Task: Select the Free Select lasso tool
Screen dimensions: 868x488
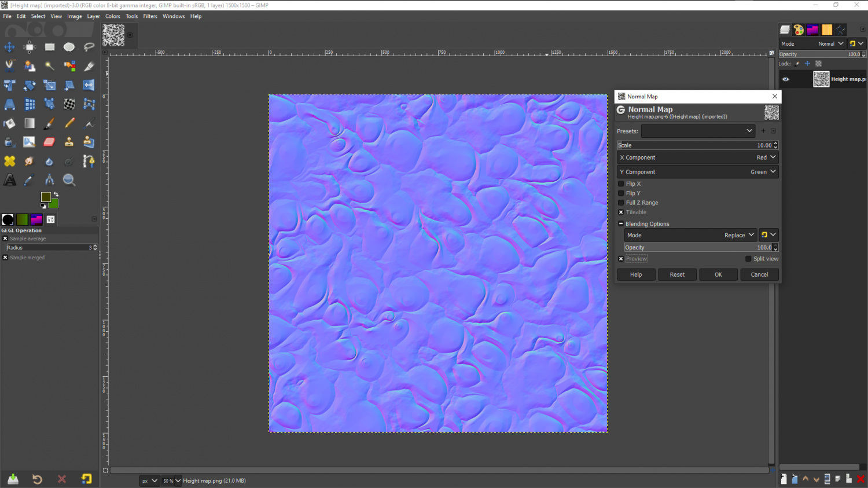Action: (89, 47)
